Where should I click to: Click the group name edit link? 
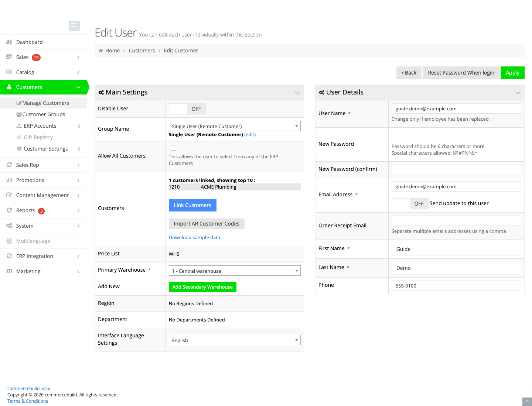tap(250, 135)
